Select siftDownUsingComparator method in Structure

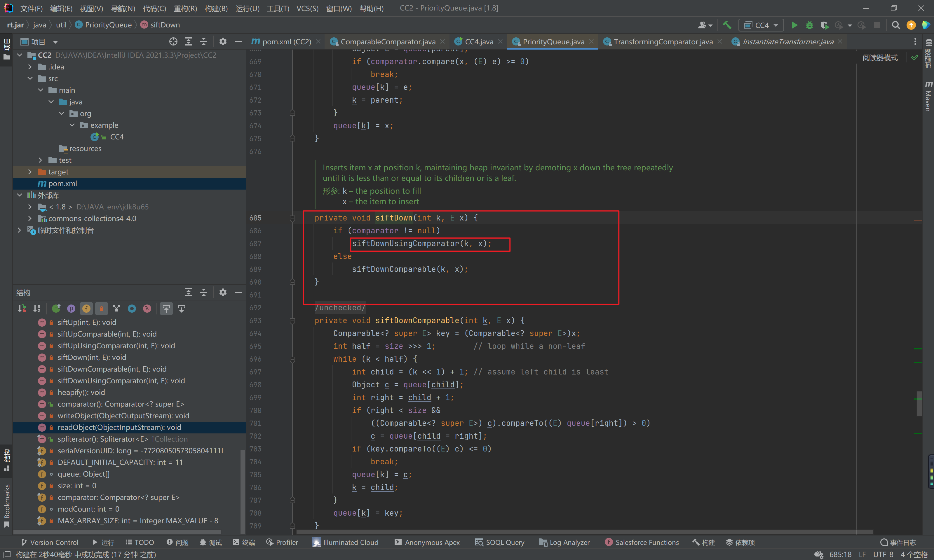click(121, 380)
